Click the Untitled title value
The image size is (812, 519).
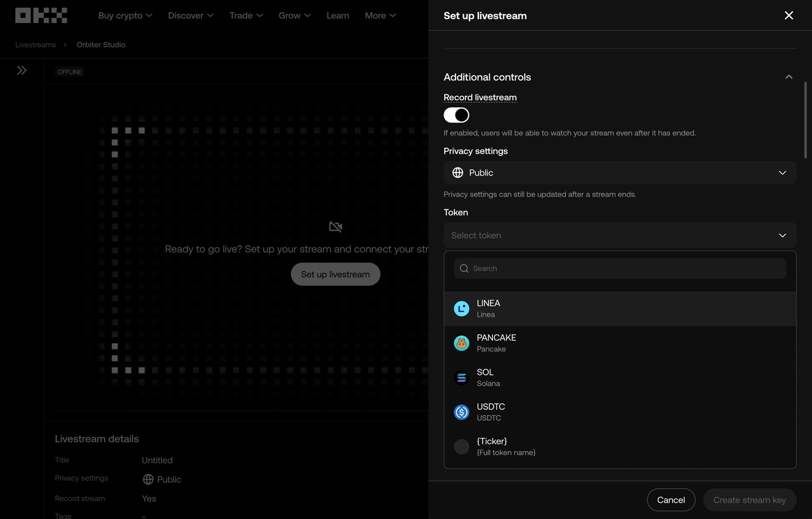[157, 460]
